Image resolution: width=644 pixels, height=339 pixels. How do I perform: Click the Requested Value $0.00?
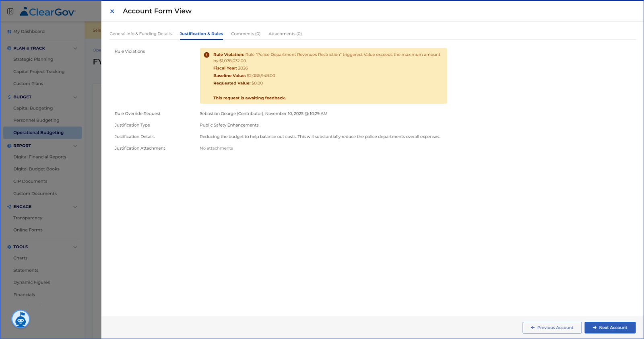coord(238,83)
